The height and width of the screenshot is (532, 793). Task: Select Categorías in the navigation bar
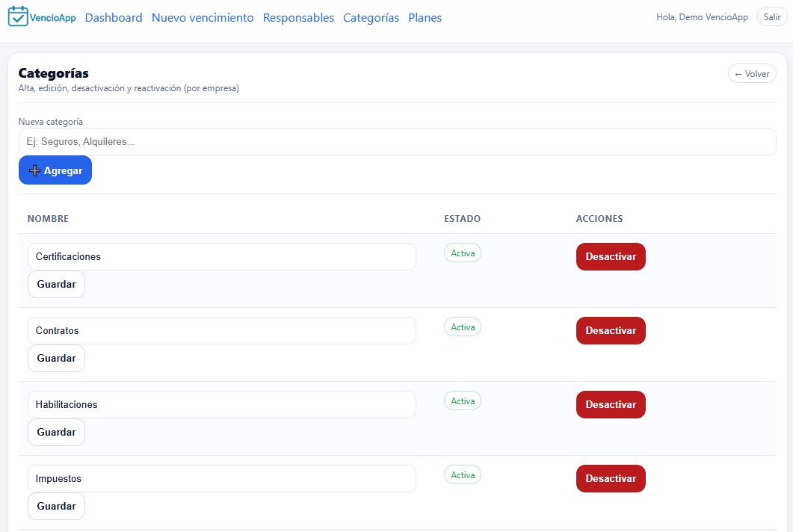pyautogui.click(x=371, y=18)
